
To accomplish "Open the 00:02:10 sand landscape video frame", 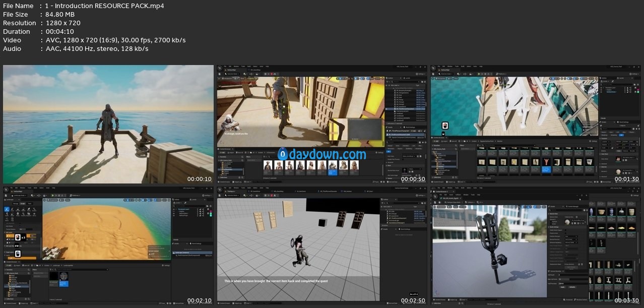I will 108,245.
